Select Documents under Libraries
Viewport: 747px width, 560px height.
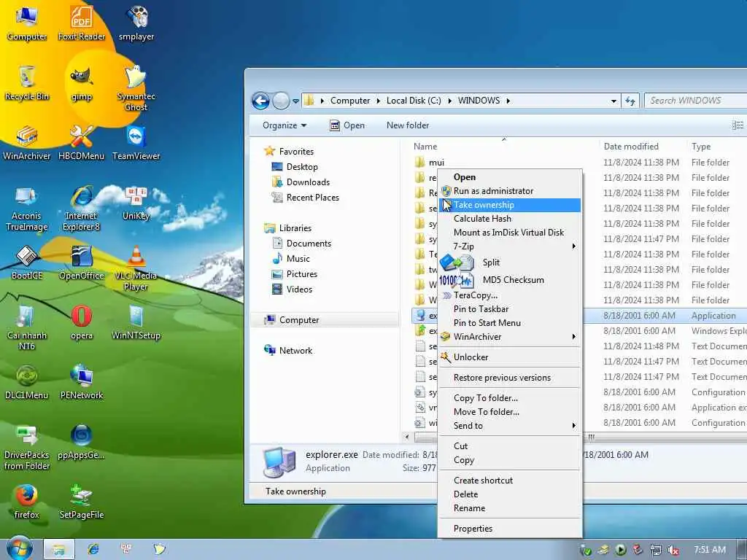tap(309, 244)
